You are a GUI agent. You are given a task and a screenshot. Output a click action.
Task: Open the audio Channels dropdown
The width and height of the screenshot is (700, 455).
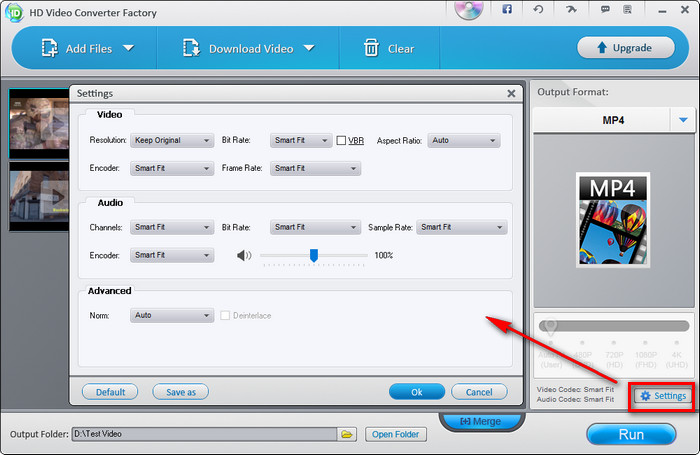[172, 227]
